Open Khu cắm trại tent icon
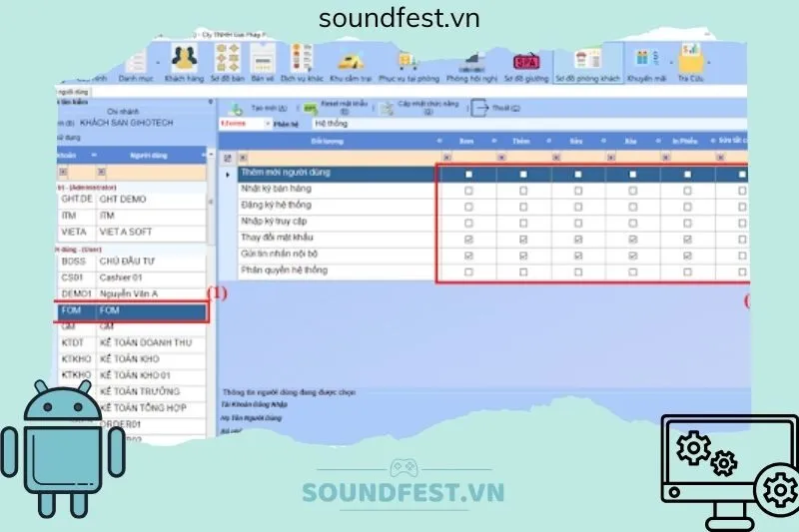 (351, 62)
